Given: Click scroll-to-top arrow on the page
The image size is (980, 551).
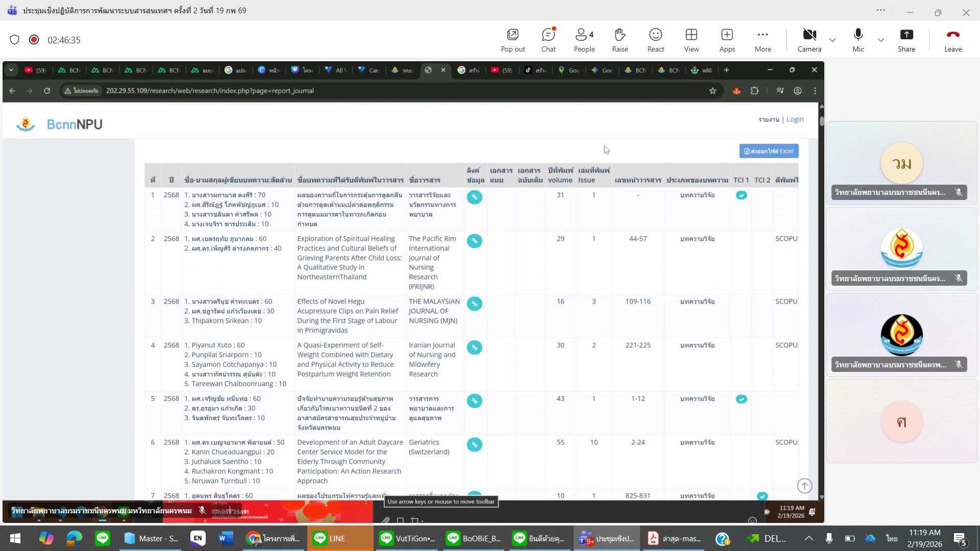Looking at the screenshot, I should (x=804, y=486).
